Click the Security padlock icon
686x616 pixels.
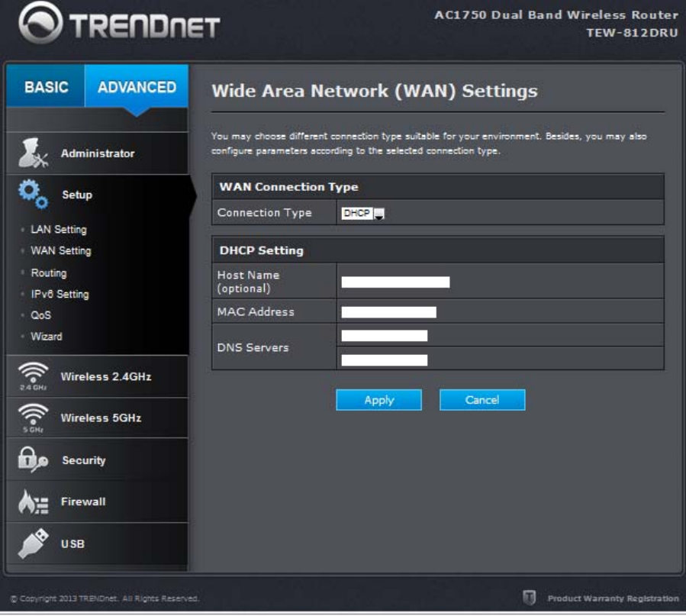coord(33,460)
